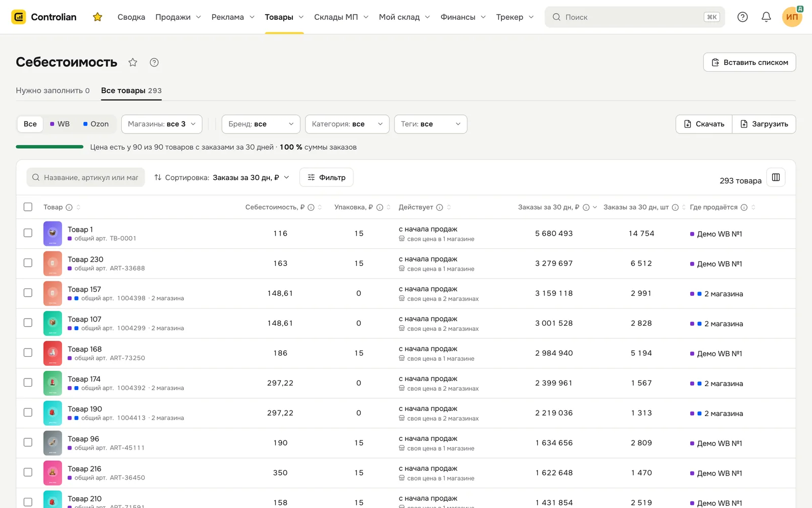Click the Вставить списком button

coord(750,62)
